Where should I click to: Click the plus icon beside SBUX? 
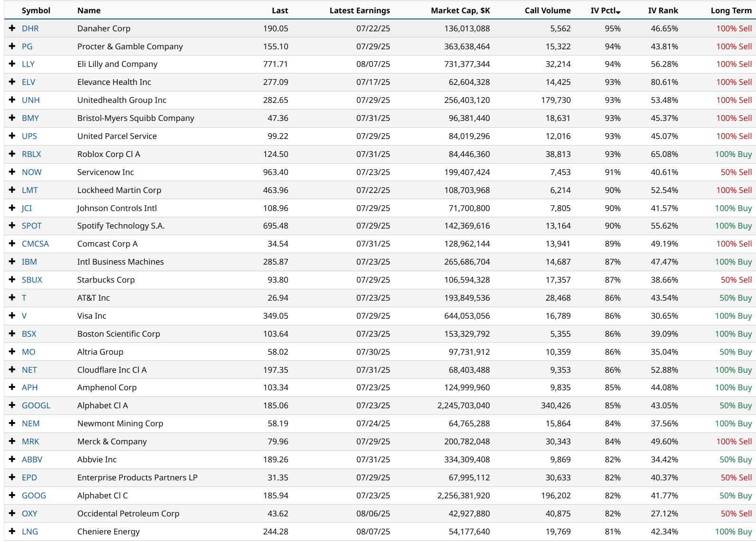(x=12, y=280)
